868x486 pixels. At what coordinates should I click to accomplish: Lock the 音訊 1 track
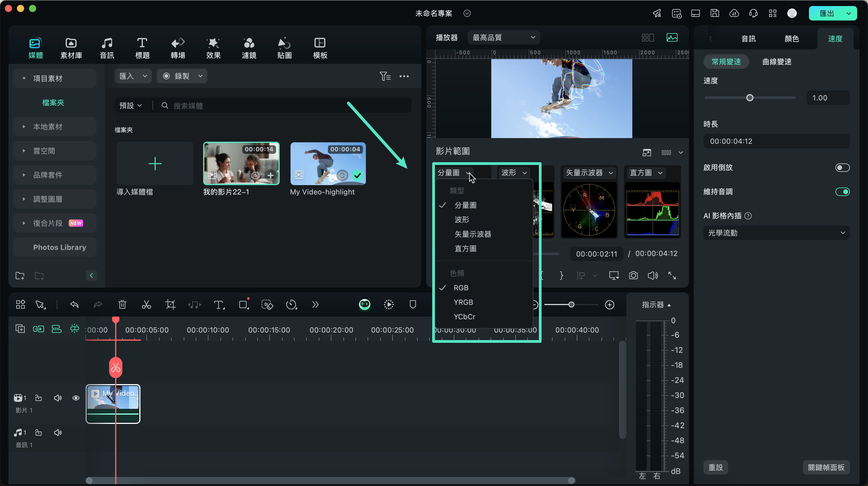tap(39, 433)
